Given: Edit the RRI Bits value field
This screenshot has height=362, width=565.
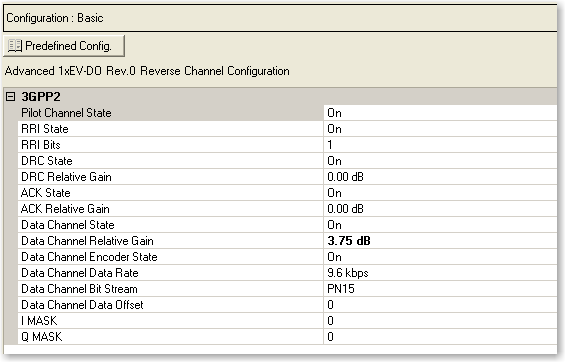Looking at the screenshot, I should 440,145.
